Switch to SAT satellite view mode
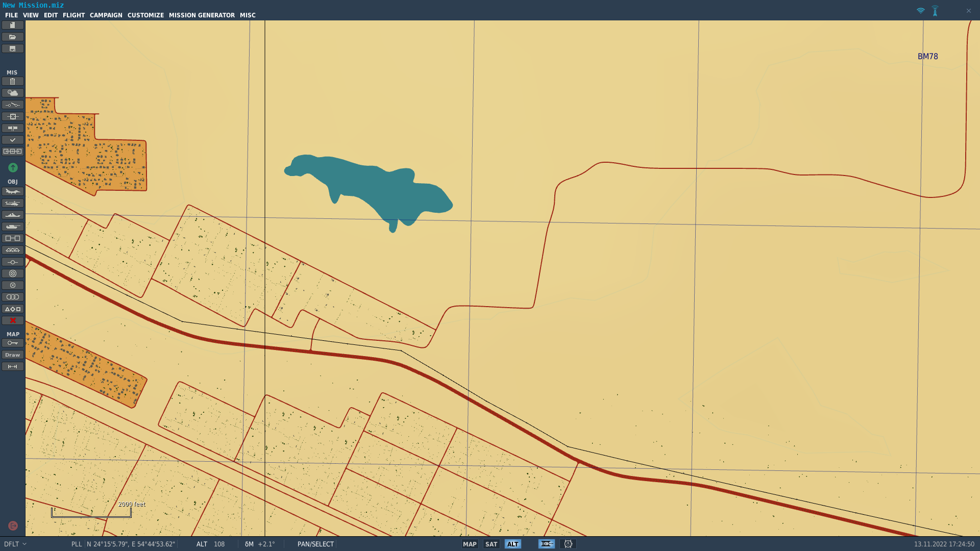980x551 pixels. 491,544
